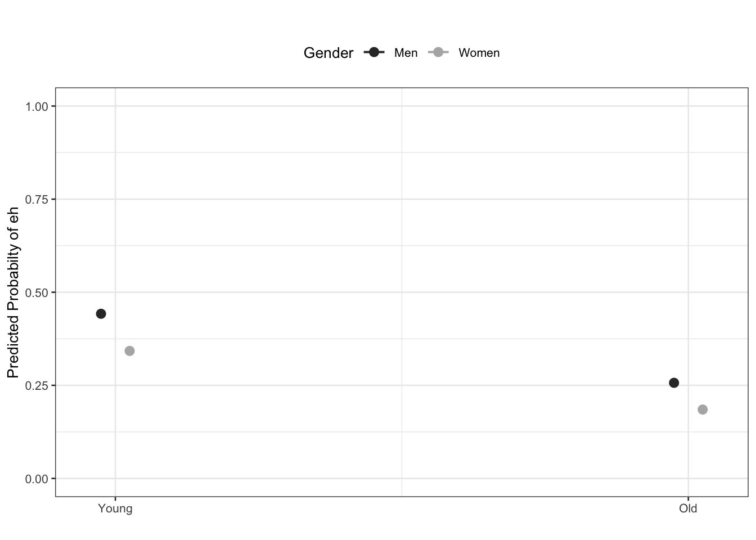This screenshot has width=756, height=540.
Task: Click the 0.75 y-axis tick label
Action: pyautogui.click(x=37, y=200)
